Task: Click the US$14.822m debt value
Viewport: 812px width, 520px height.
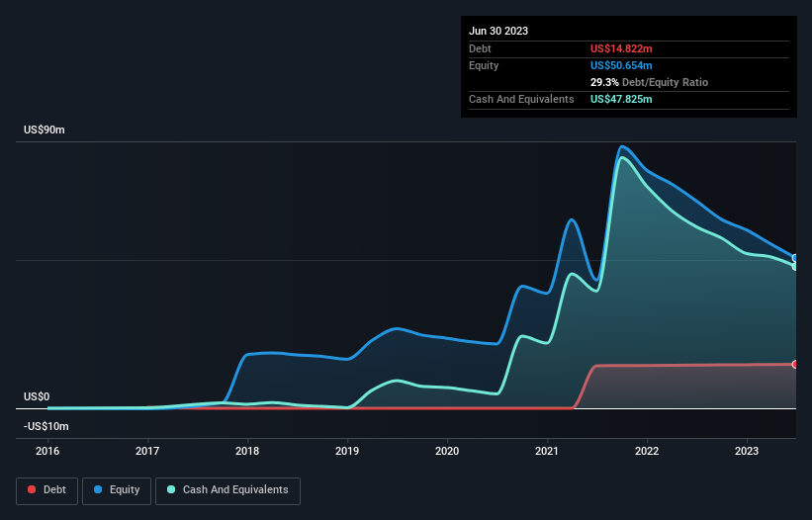Action: coord(621,48)
